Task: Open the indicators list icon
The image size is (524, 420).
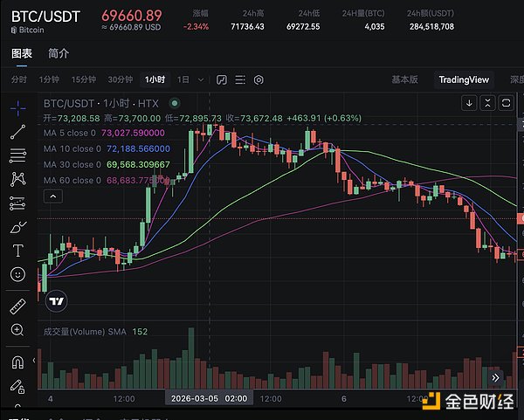Action: coord(239,79)
